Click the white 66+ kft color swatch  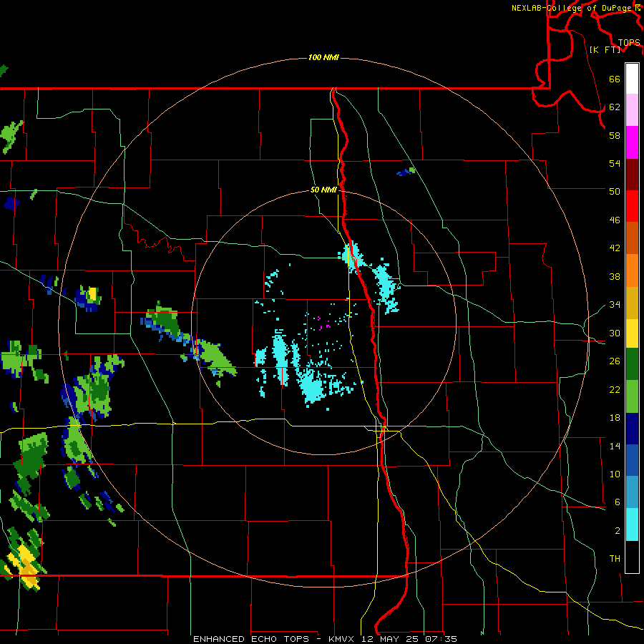pos(632,79)
